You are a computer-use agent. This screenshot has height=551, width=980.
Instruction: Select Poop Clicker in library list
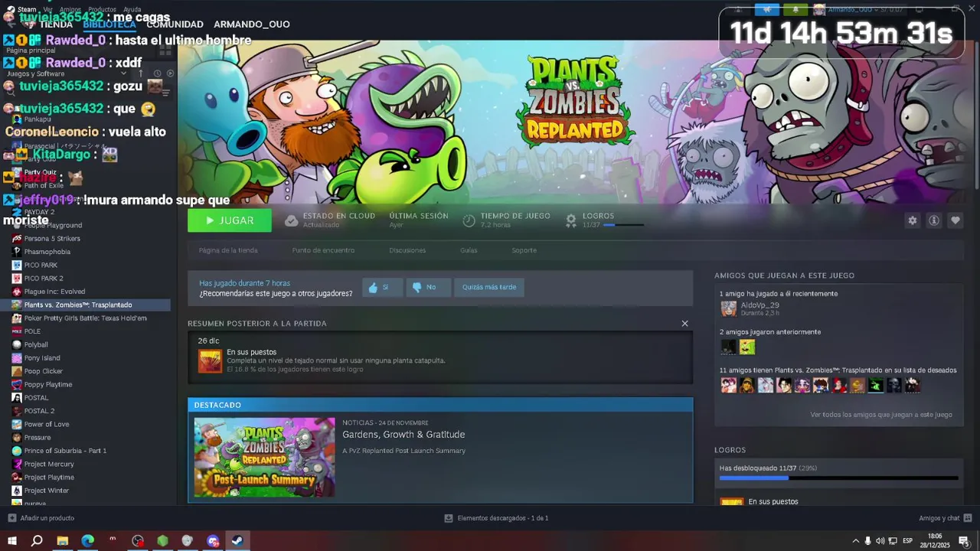point(44,371)
